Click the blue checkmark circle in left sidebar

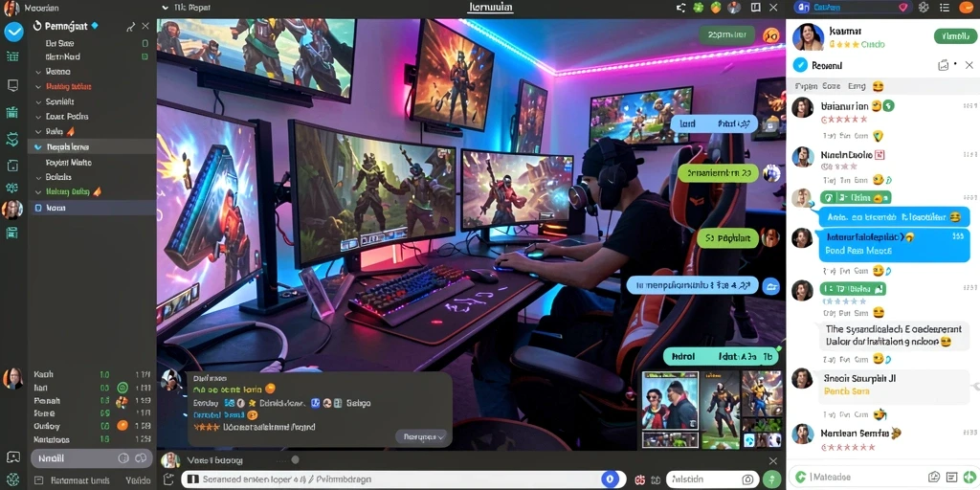coord(13,32)
